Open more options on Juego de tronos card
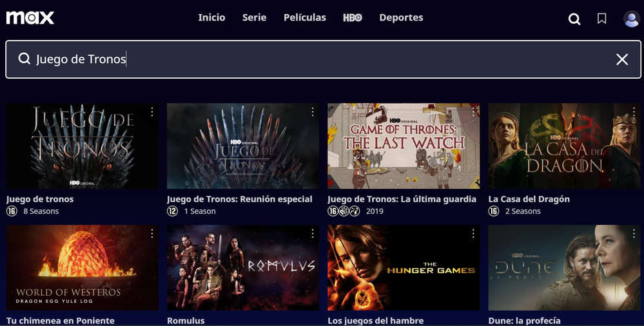The image size is (644, 326). 152,111
